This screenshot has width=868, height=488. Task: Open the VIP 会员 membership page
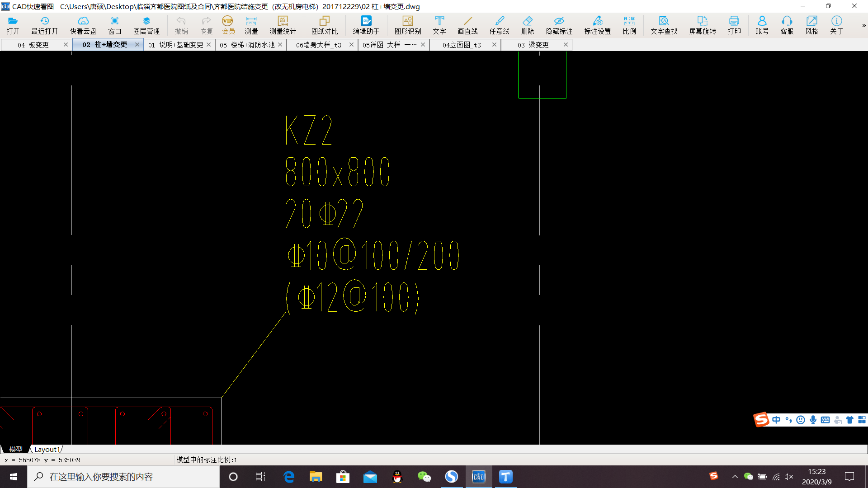click(x=228, y=25)
